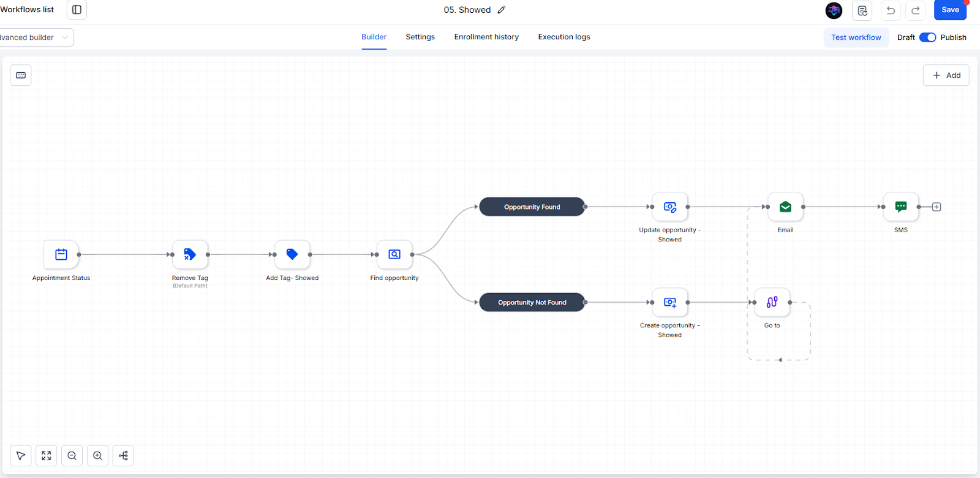Click the Add button
This screenshot has height=478, width=980.
(x=946, y=75)
